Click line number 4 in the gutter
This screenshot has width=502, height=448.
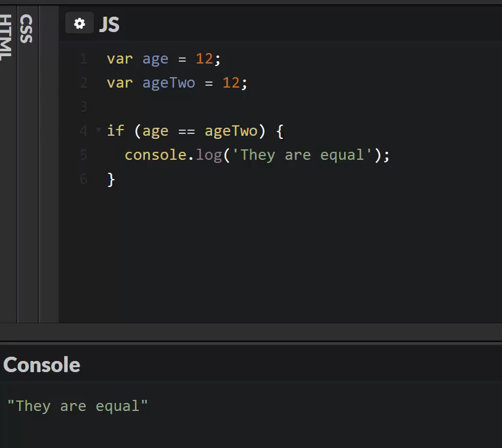click(84, 131)
